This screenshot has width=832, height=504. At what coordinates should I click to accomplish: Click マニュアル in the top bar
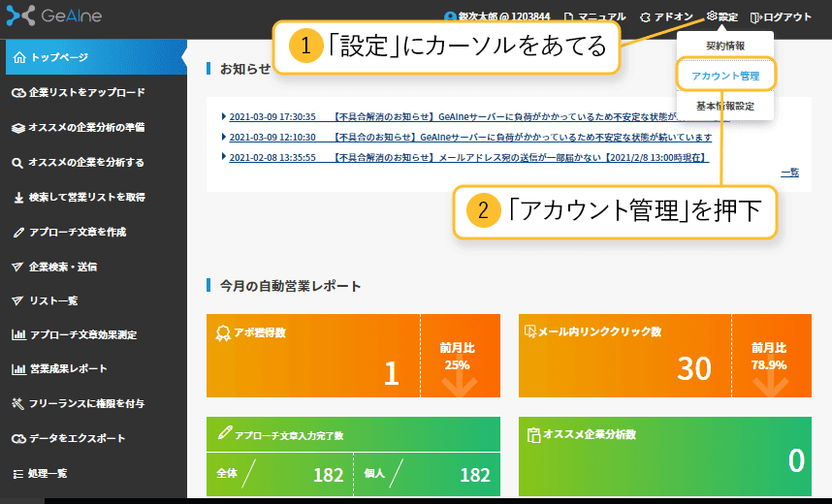[x=602, y=17]
